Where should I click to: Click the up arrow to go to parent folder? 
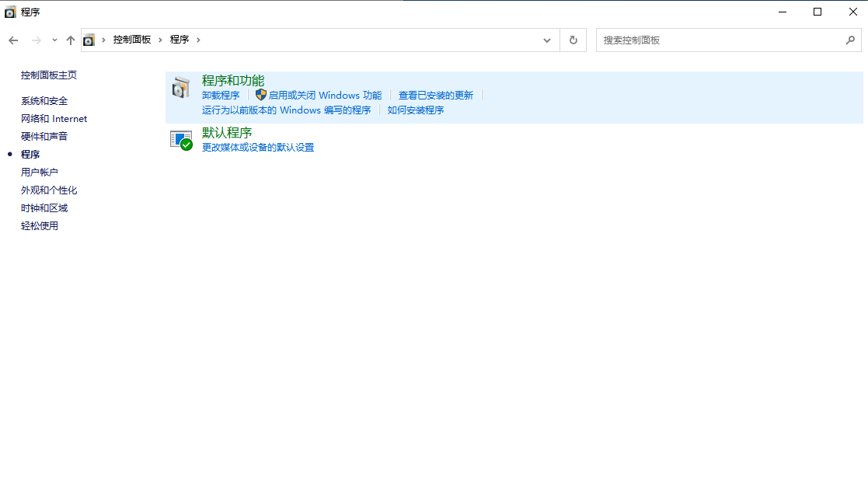(70, 39)
